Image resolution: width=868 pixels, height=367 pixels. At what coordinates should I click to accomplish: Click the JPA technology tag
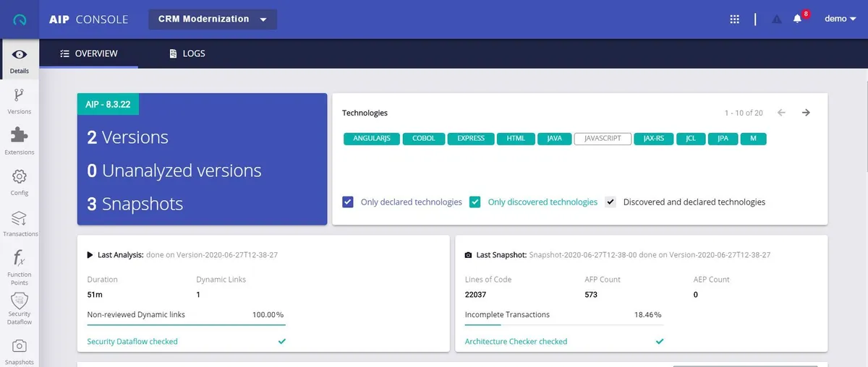(723, 139)
